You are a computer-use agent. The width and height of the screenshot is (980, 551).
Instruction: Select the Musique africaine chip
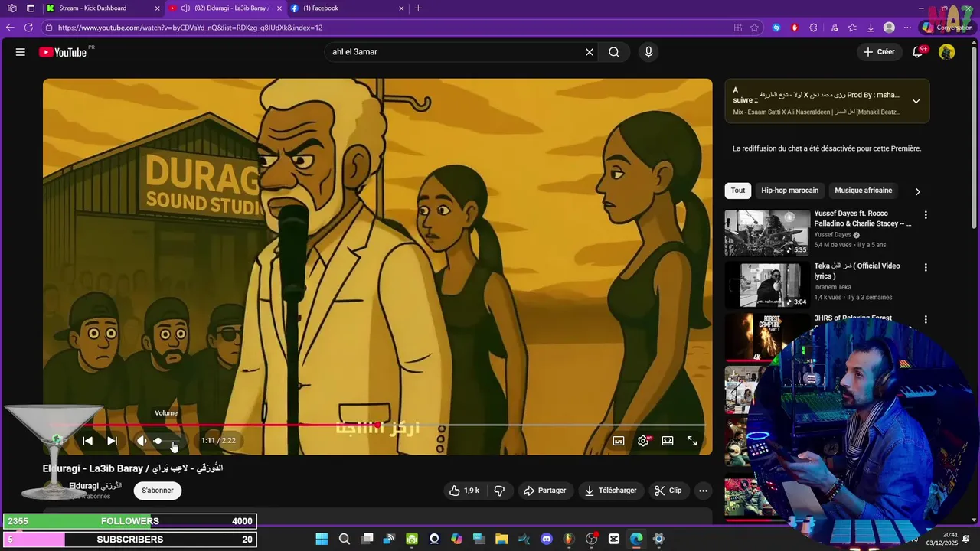click(x=863, y=191)
